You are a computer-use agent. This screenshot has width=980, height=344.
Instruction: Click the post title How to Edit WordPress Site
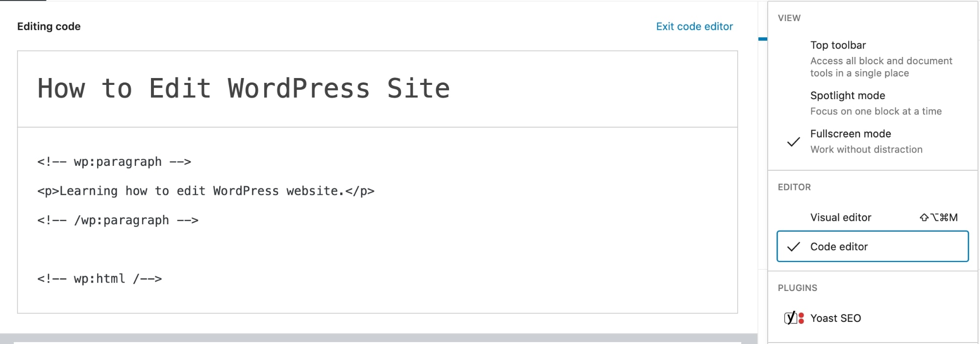click(x=244, y=88)
